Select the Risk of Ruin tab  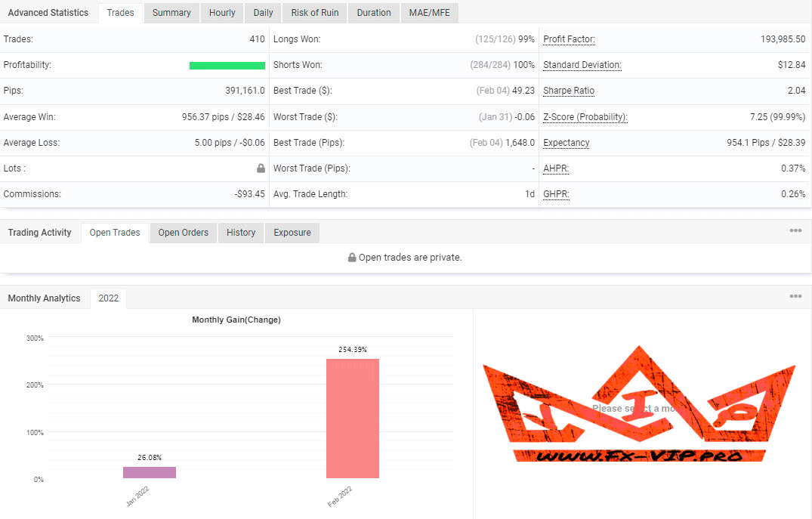315,13
